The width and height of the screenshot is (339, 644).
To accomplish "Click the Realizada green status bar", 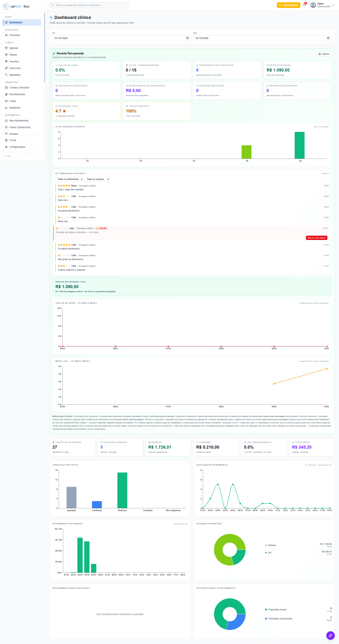I will (122, 490).
